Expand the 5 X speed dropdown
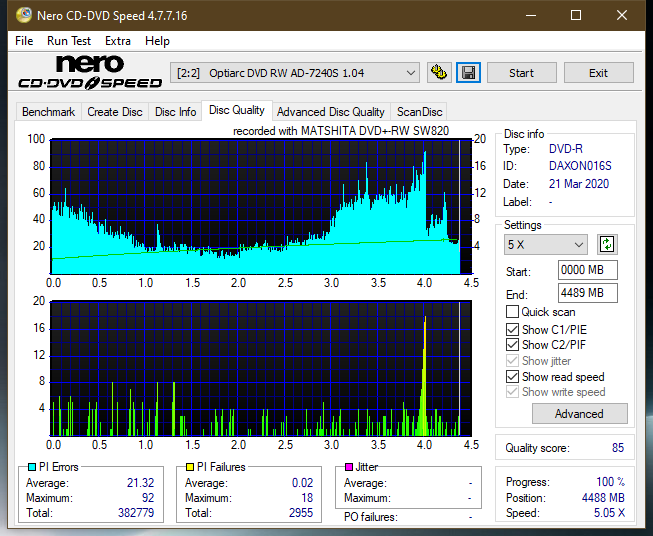The width and height of the screenshot is (653, 536). (546, 244)
